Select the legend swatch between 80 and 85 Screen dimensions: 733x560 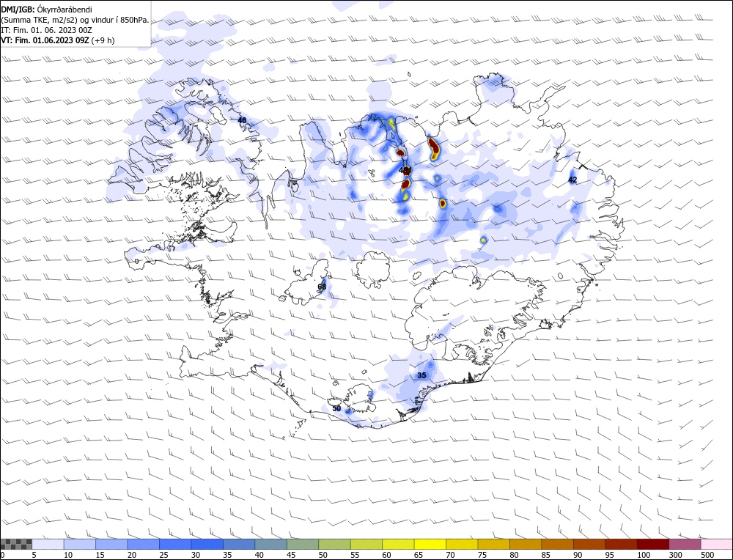coord(526,544)
